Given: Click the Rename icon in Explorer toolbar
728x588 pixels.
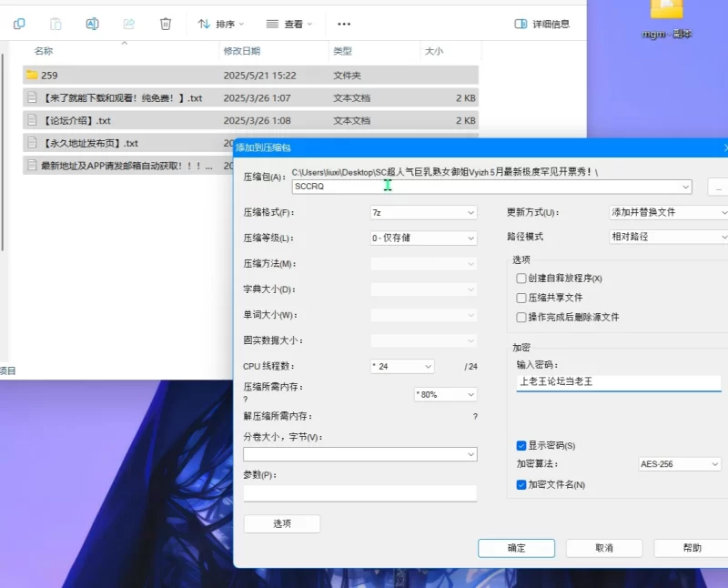Looking at the screenshot, I should 92,24.
